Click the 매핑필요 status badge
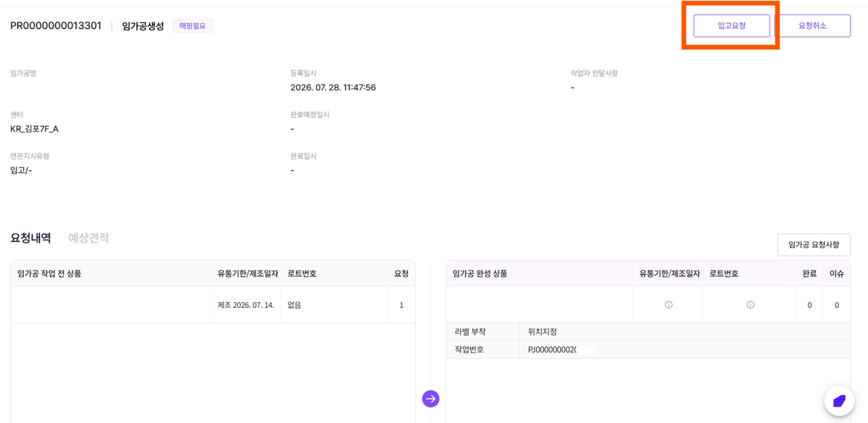 coord(193,26)
